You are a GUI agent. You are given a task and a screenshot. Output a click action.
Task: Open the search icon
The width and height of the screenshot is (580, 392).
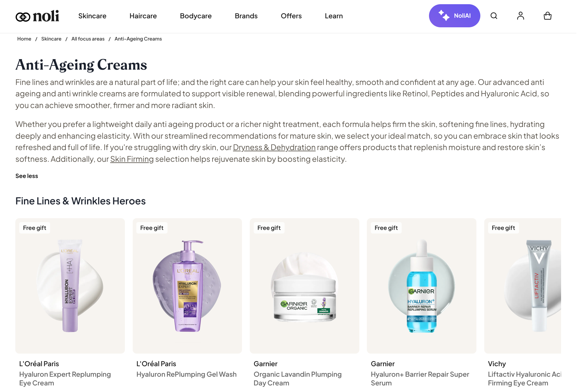(x=494, y=16)
